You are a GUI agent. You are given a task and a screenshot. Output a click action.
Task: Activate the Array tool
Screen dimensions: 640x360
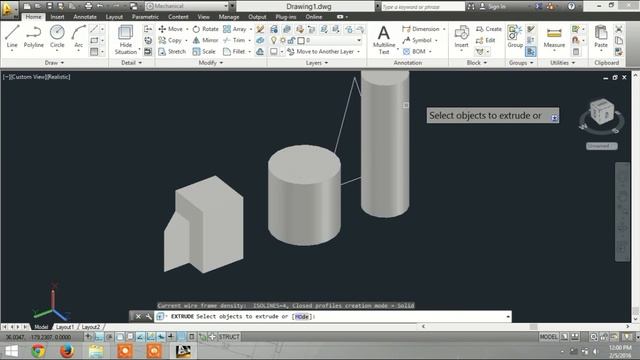click(x=235, y=29)
